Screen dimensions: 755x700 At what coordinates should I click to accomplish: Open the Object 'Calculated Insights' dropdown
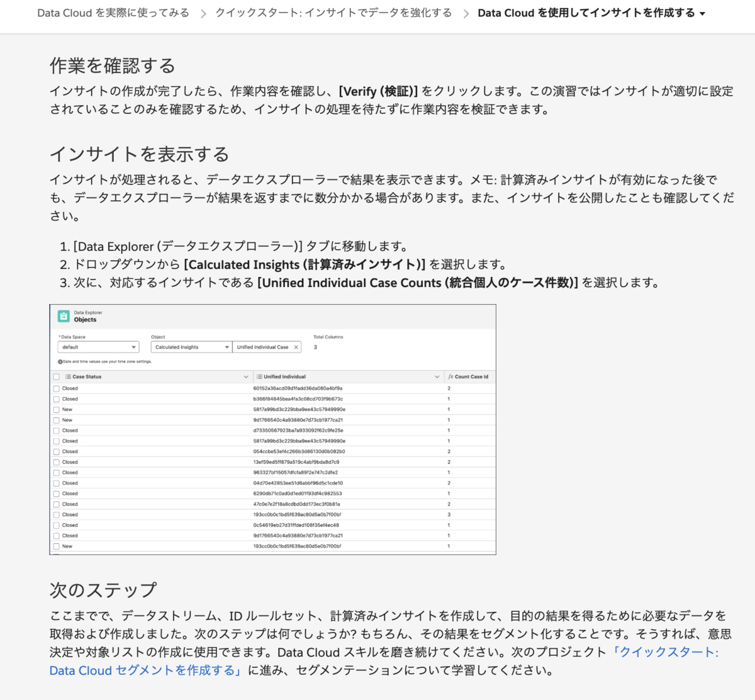[191, 347]
